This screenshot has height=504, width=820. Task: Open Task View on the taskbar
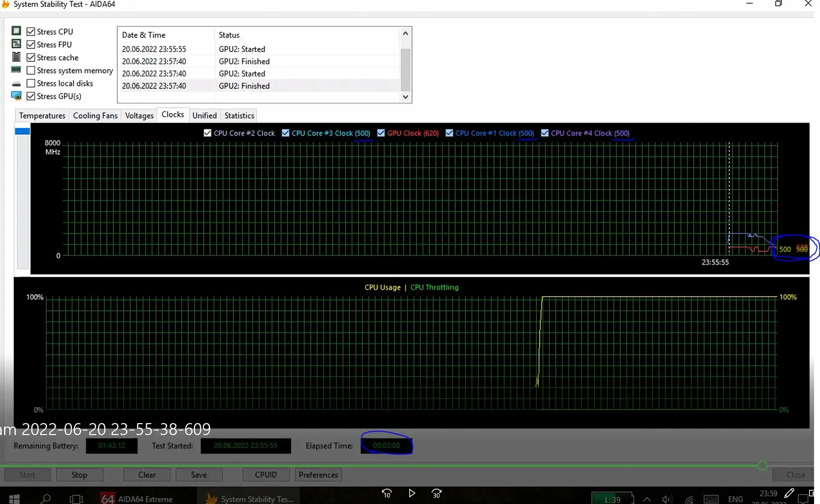coord(76,499)
